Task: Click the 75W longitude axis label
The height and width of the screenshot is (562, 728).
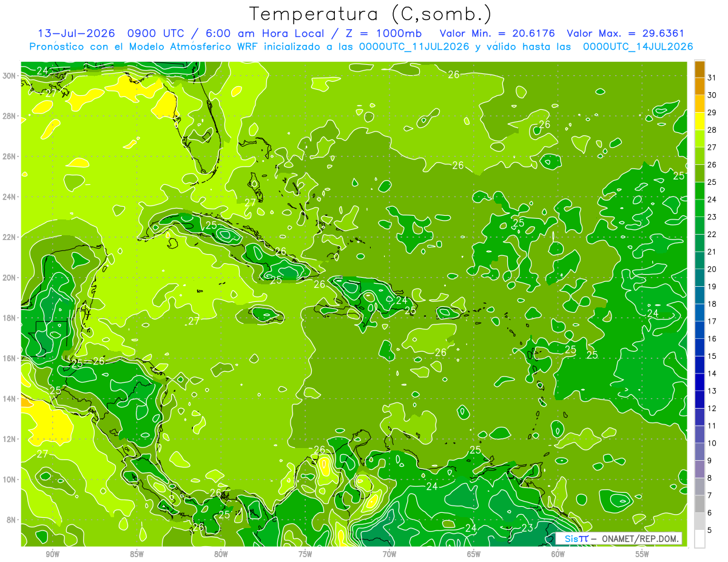Action: click(x=305, y=554)
